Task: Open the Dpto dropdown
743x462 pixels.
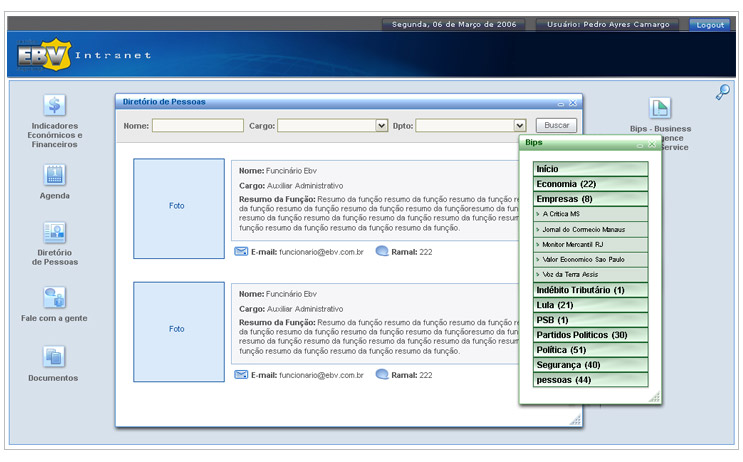Action: tap(519, 126)
